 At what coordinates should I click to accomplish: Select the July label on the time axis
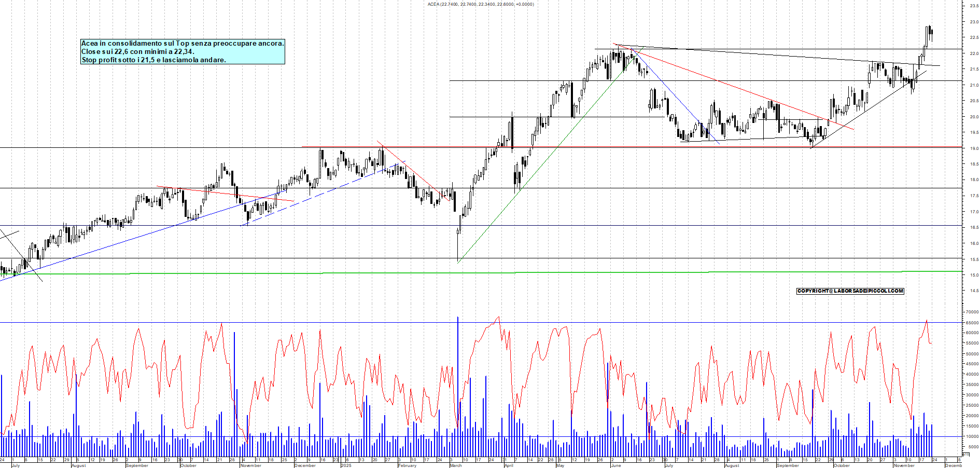coord(17,466)
